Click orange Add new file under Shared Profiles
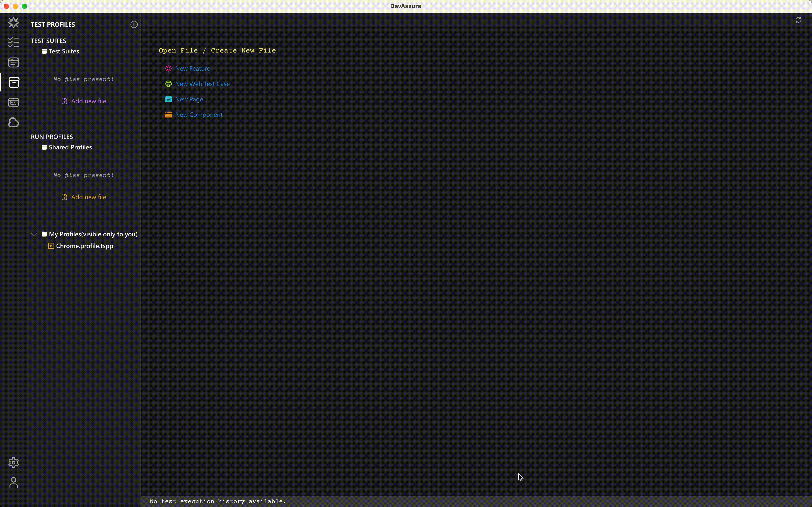Image resolution: width=812 pixels, height=507 pixels. [88, 197]
